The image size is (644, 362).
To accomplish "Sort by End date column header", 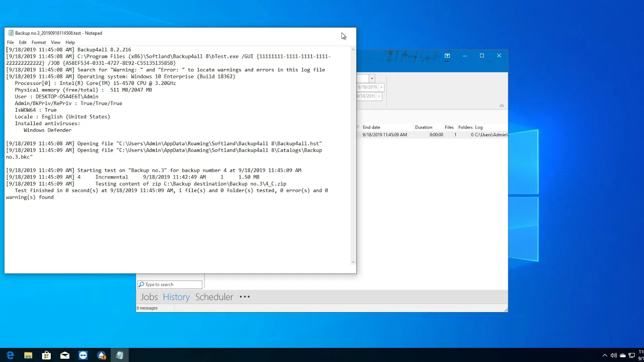I will 387,127.
